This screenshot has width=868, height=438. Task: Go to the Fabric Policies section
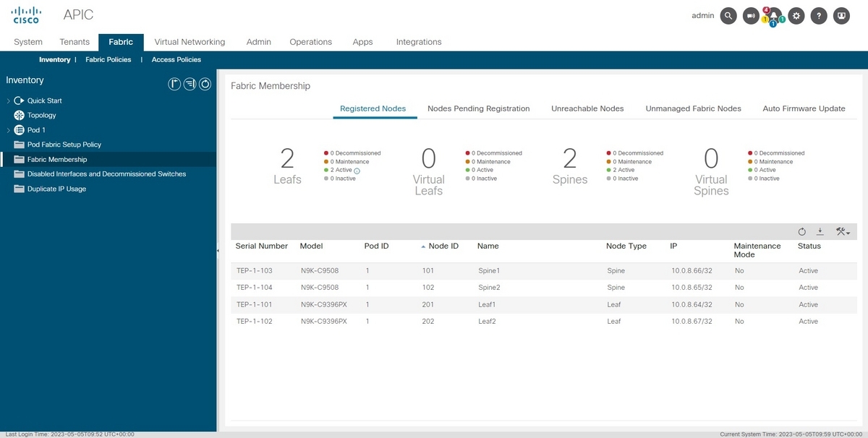point(108,59)
